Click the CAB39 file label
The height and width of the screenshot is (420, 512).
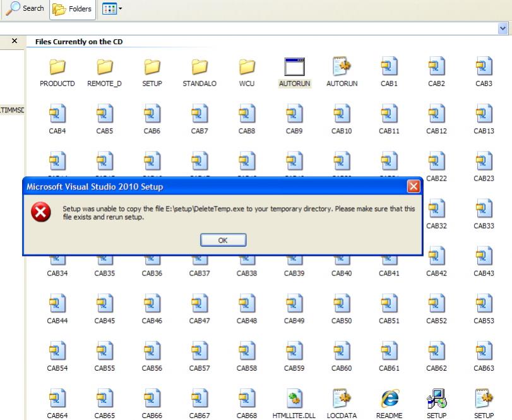click(295, 273)
